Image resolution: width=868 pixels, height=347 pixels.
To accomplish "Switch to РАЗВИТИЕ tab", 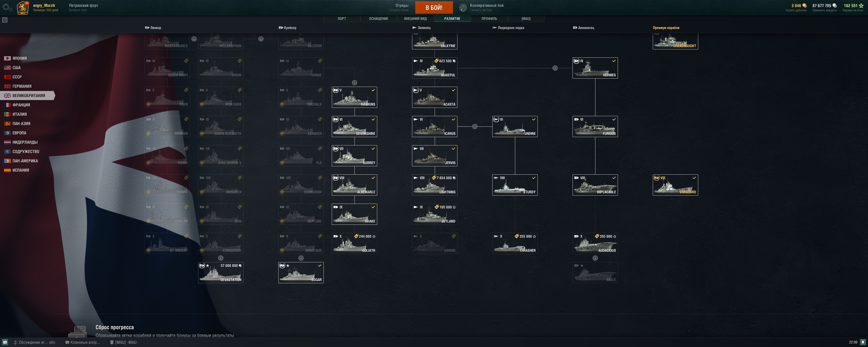I will [452, 19].
